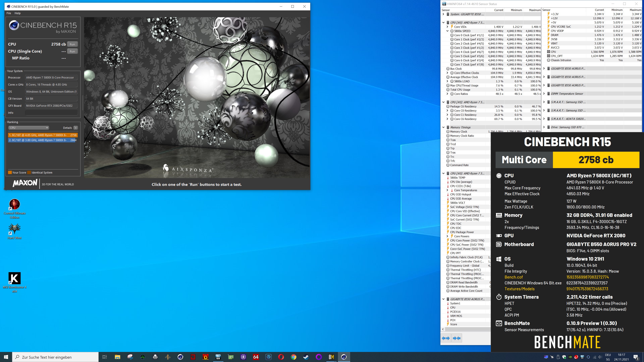Viewport: 644px width, 362px height.
Task: Select ranking entry 8C/16T @ 4.85 GHz
Action: [43, 135]
